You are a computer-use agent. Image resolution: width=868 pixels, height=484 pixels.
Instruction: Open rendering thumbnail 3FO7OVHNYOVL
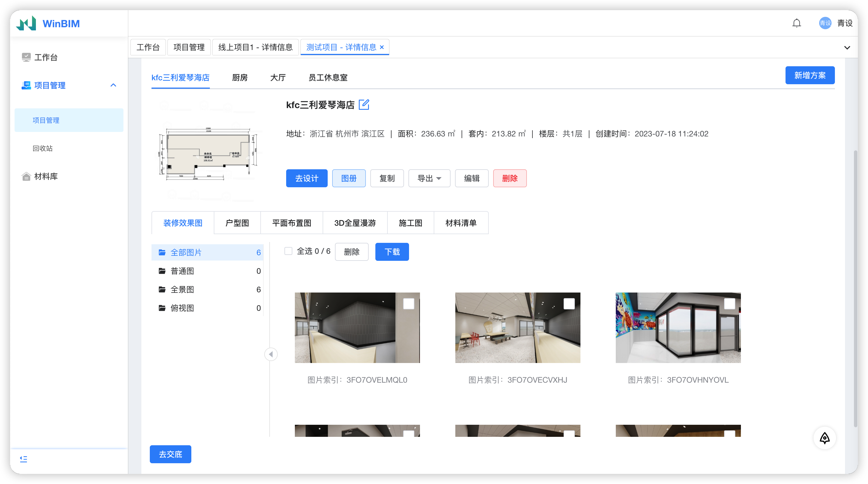tap(678, 328)
